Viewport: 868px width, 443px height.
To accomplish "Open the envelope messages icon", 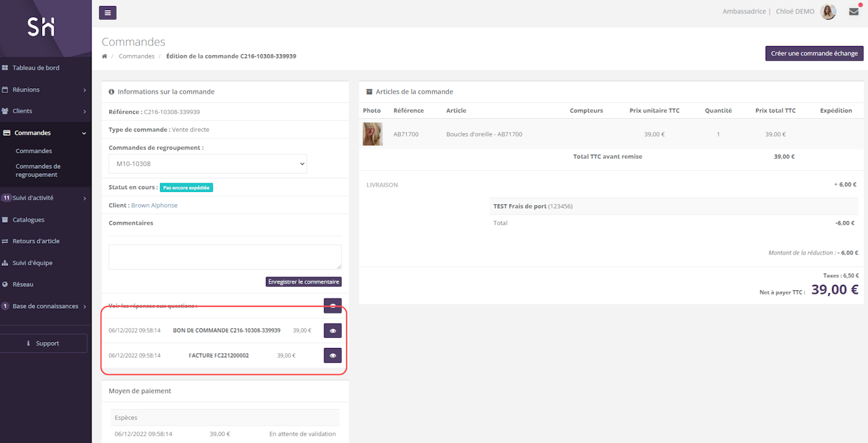I will coord(854,12).
